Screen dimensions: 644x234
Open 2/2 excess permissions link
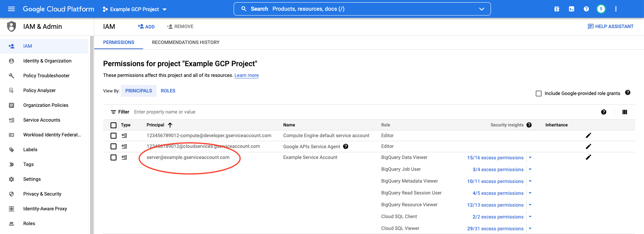498,217
